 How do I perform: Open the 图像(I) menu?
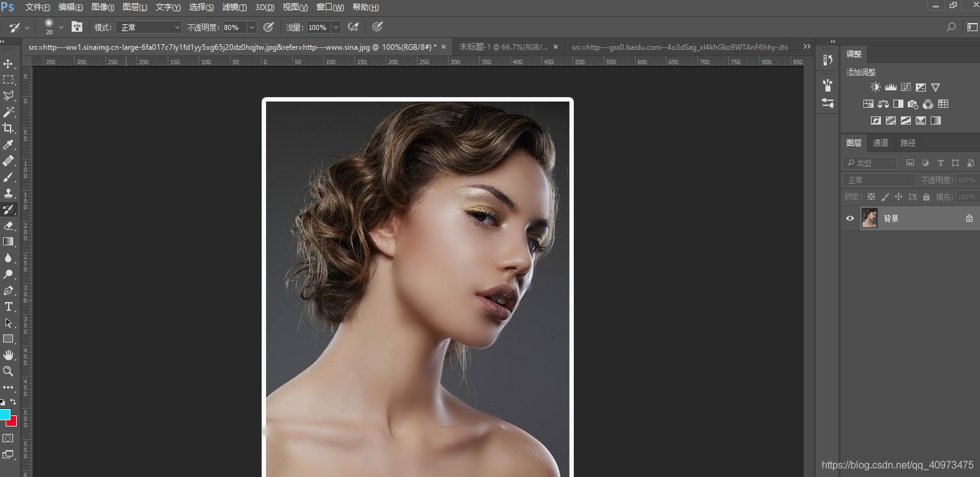point(103,7)
